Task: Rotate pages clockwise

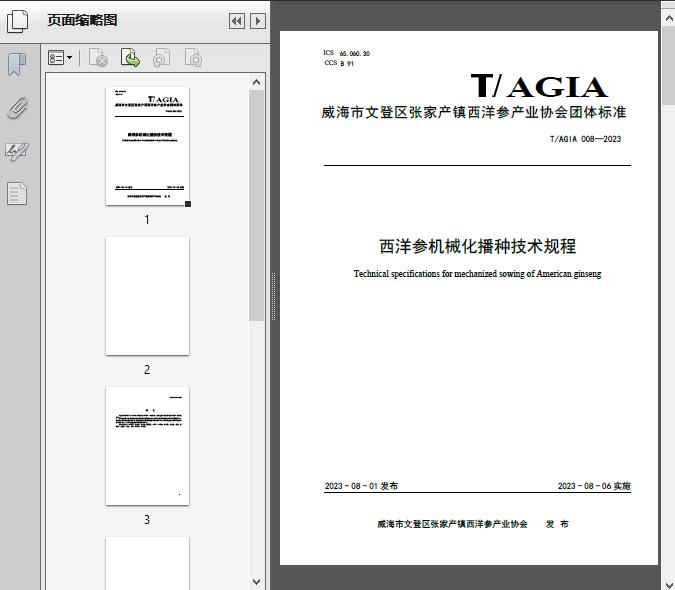Action: click(194, 59)
